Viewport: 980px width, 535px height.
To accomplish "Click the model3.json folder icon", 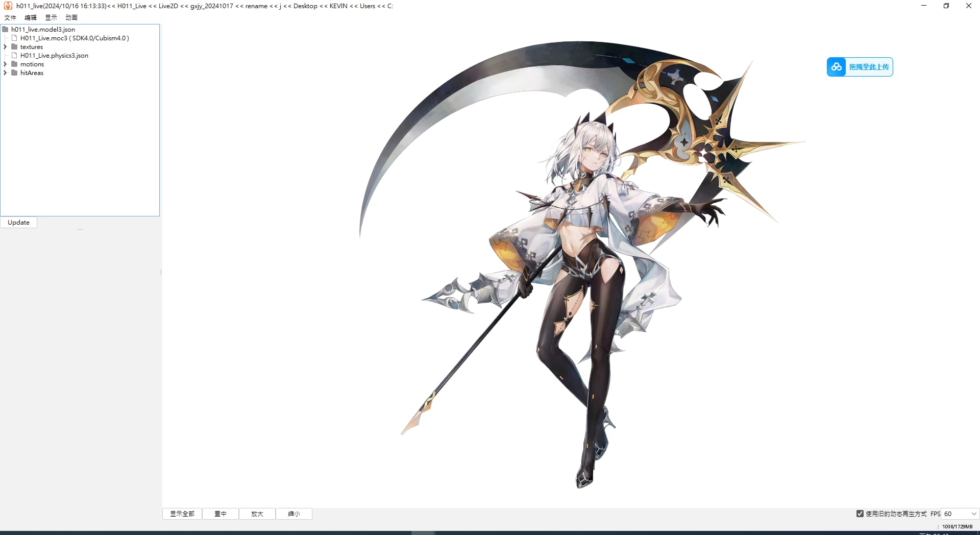I will point(5,29).
